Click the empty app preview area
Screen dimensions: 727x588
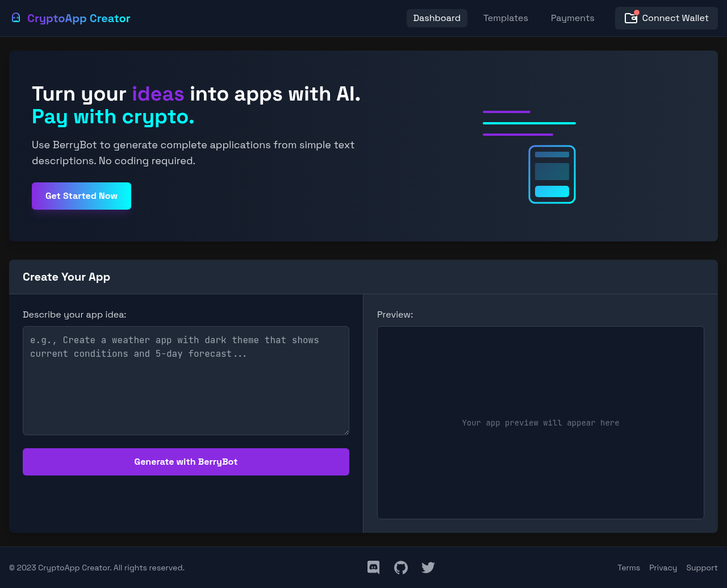pos(540,423)
